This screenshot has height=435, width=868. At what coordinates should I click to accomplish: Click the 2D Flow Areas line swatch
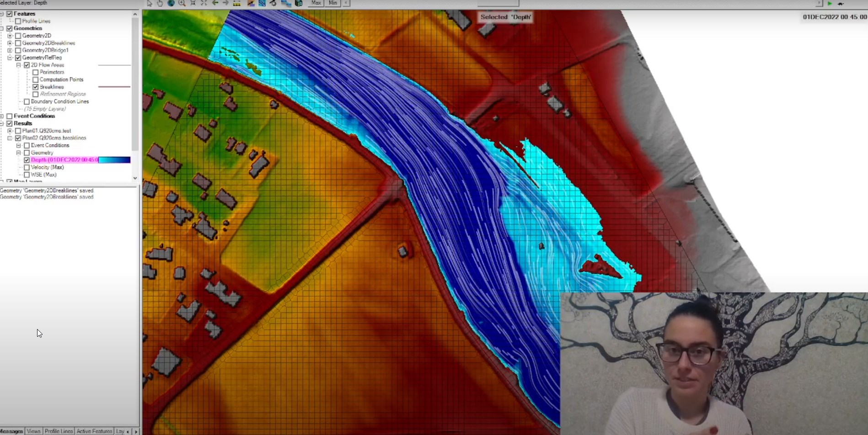[114, 65]
